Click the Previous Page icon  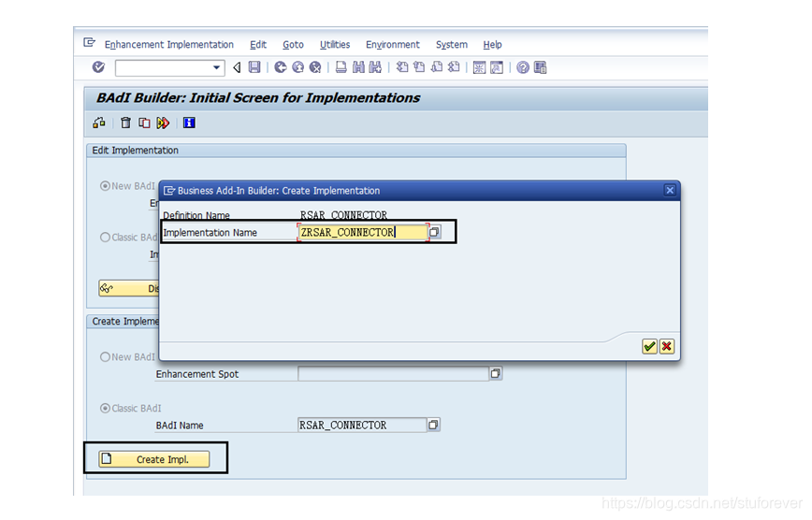click(x=419, y=67)
